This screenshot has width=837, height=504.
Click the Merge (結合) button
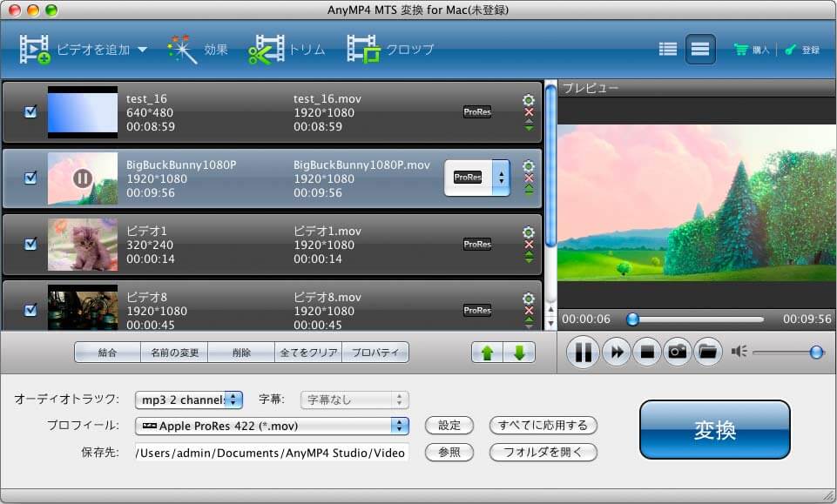[x=107, y=353]
